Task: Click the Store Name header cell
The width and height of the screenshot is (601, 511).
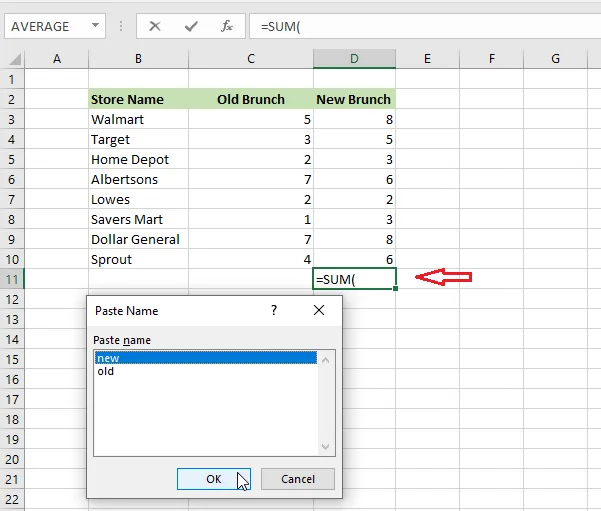Action: click(x=138, y=99)
